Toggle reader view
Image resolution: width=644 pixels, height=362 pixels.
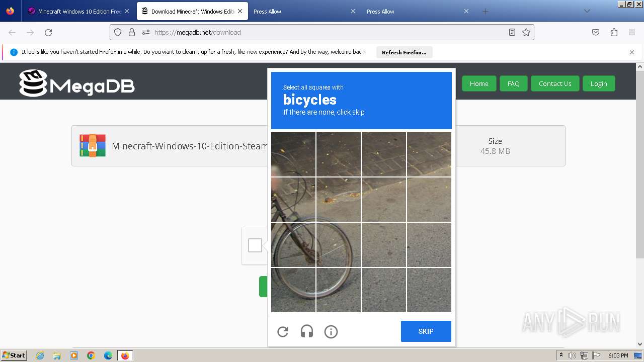click(x=512, y=32)
